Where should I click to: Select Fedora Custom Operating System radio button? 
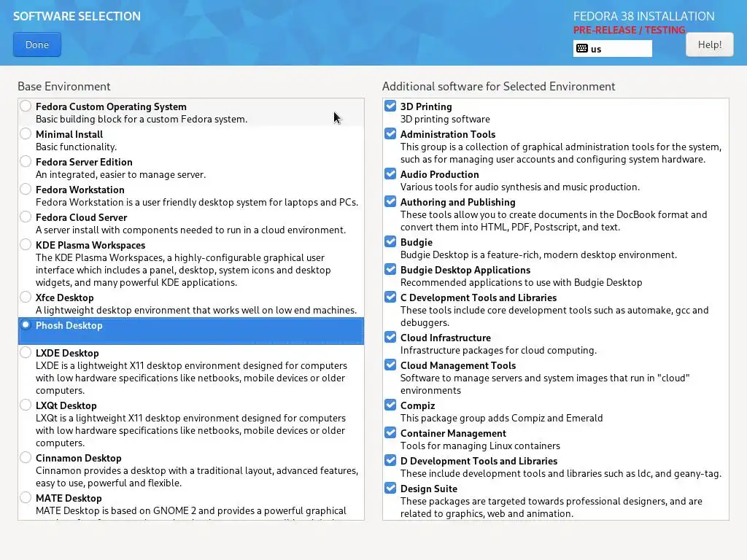[26, 106]
